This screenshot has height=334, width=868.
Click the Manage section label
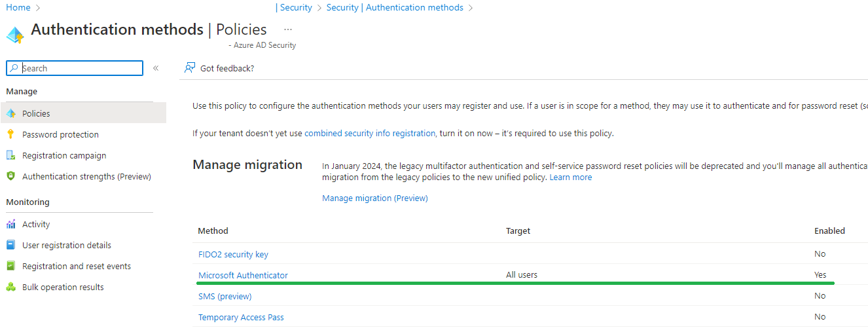(22, 91)
